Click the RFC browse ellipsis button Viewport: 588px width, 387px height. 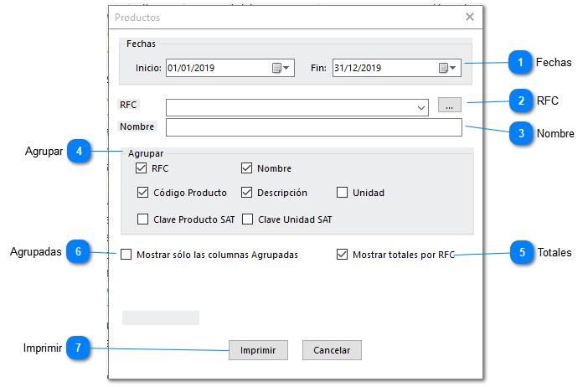click(450, 106)
